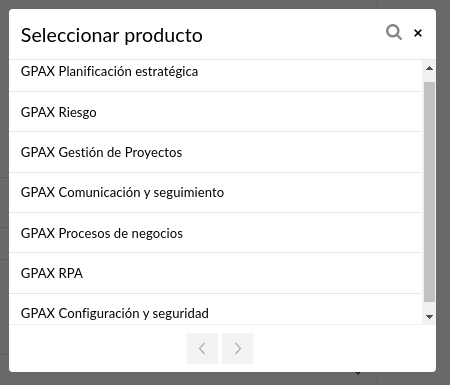Click the dimmed backdrop outside the dialog

443,200
